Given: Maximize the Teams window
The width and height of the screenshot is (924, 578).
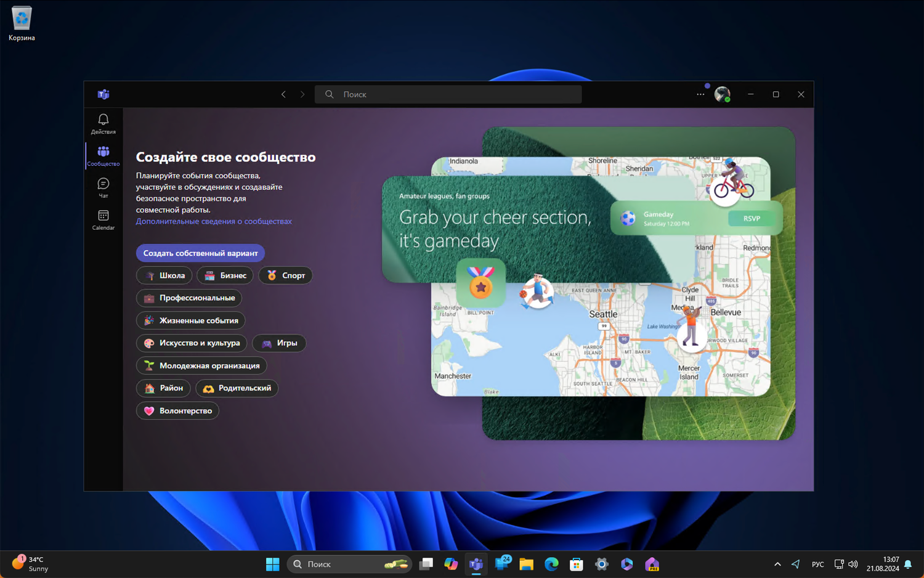Looking at the screenshot, I should tap(776, 94).
